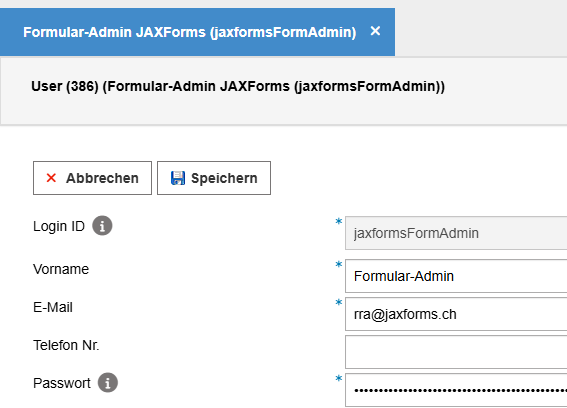Click the E-Mail label
Screen dimensions: 567x408
point(53,307)
